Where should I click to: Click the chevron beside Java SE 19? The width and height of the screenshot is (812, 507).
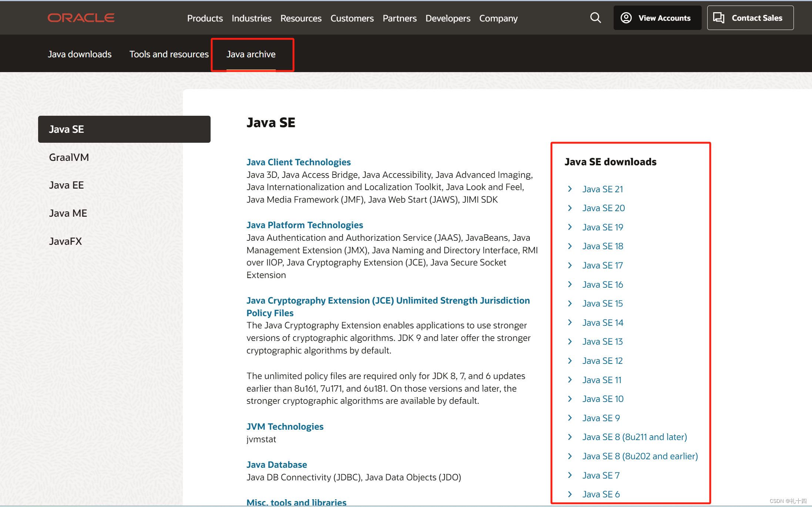[570, 227]
